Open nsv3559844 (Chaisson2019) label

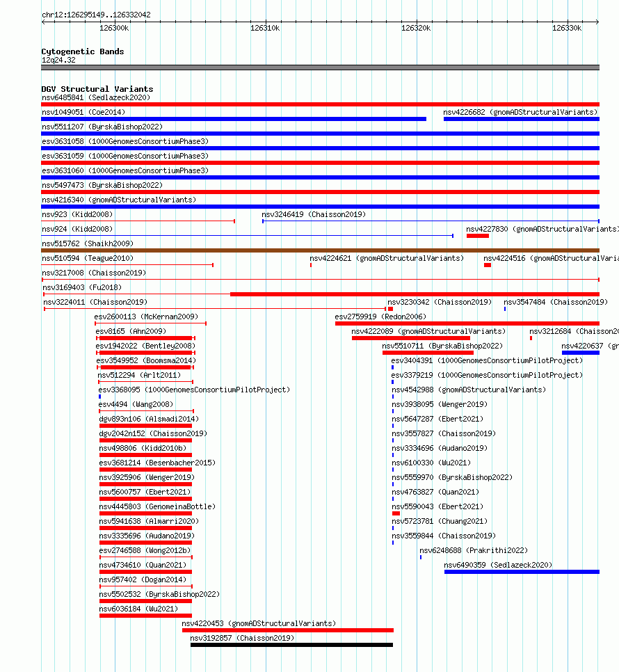444,535
